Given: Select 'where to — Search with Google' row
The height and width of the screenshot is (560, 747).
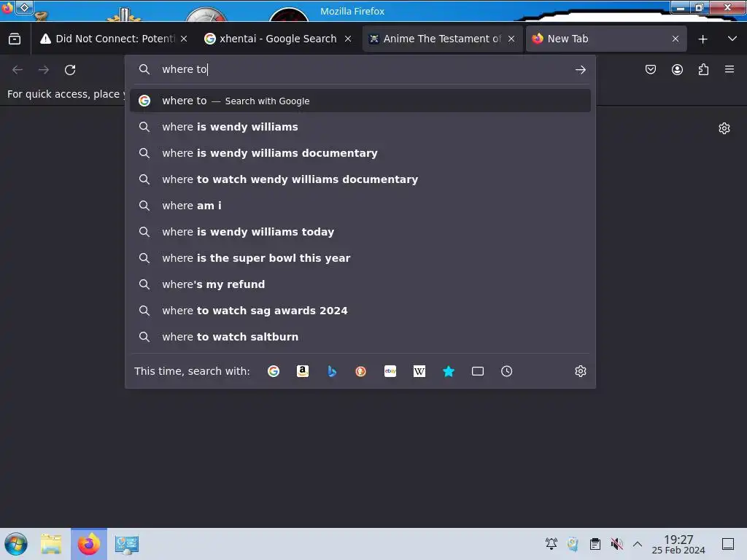Looking at the screenshot, I should click(360, 101).
